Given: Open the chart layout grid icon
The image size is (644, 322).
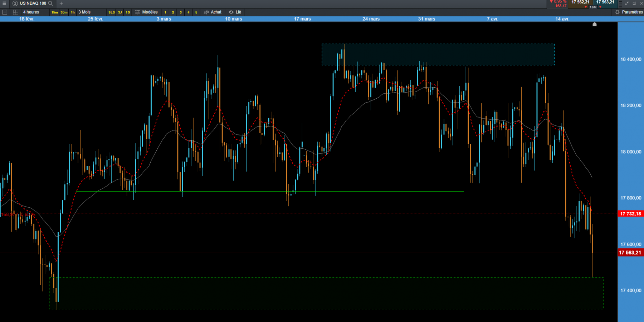Looking at the screenshot, I should point(15,12).
